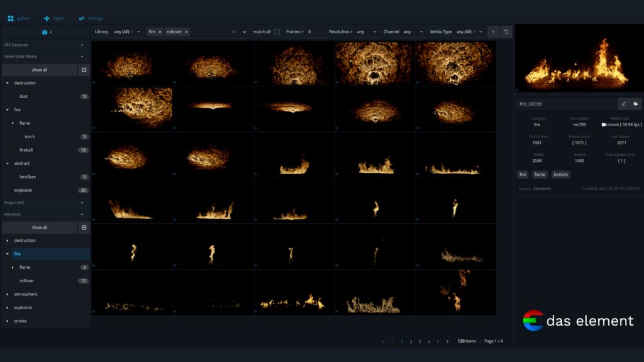Toggle the match all checkbox

point(277,32)
